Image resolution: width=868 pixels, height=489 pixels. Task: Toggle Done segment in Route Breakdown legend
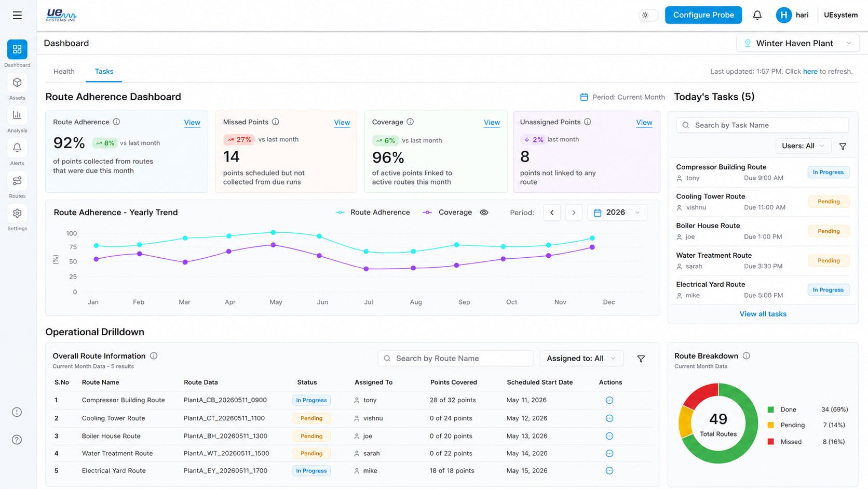click(807, 409)
